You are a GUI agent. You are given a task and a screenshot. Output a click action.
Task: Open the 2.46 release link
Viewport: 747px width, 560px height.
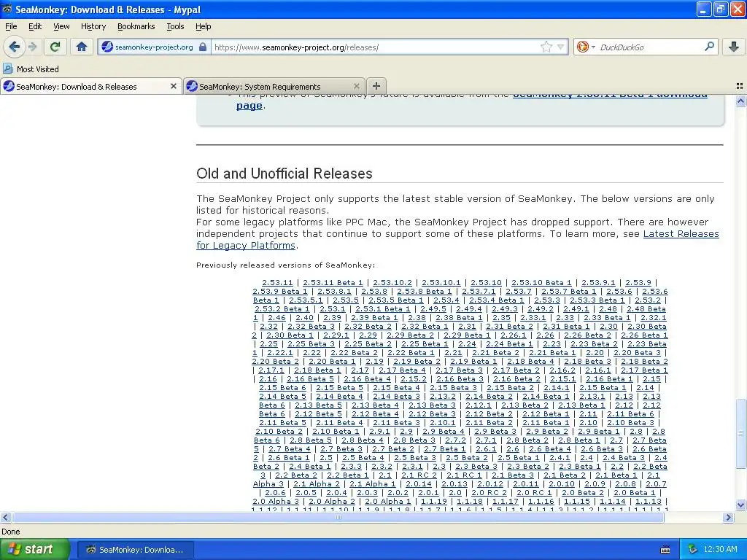click(x=276, y=318)
